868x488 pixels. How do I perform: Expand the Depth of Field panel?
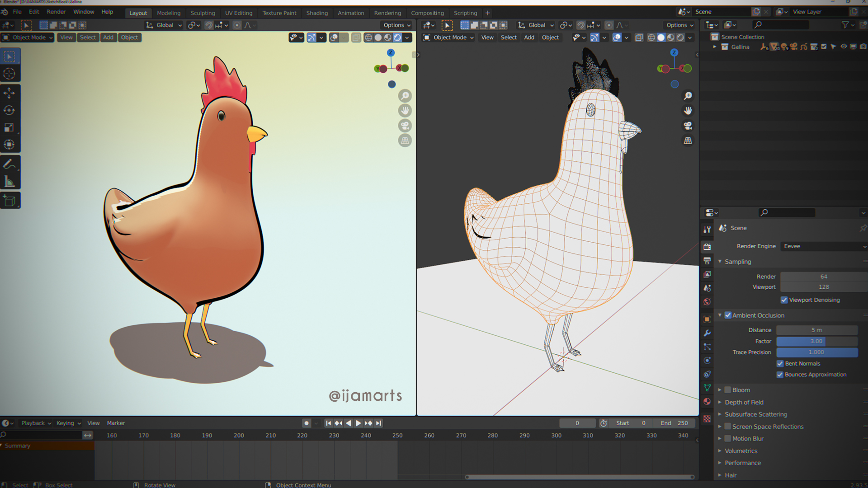(744, 402)
